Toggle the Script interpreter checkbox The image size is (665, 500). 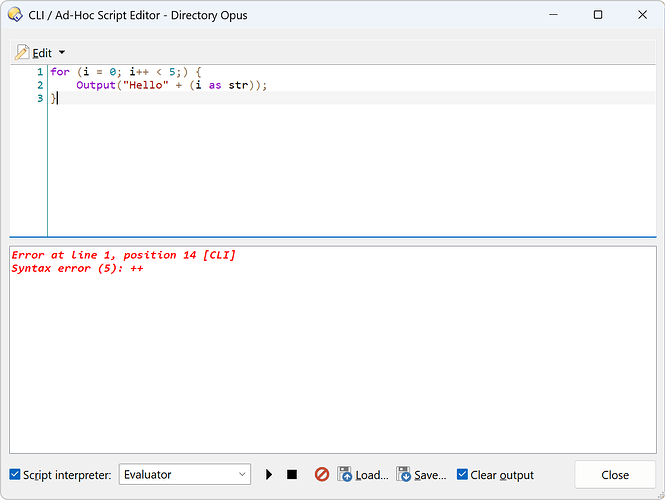pos(15,475)
